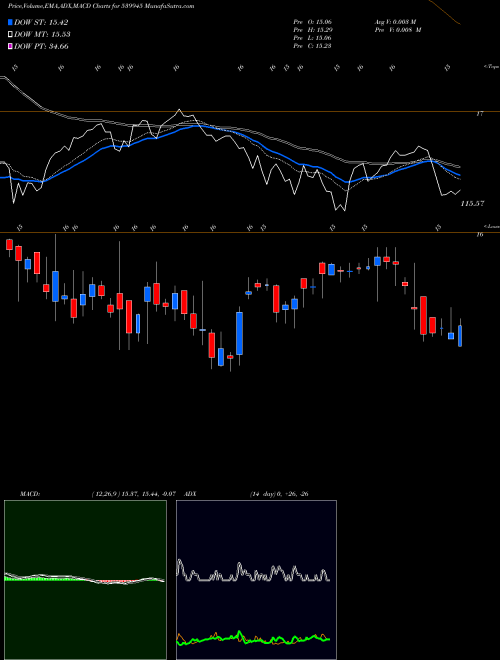Image resolution: width=500 pixels, height=660 pixels.
Task: Click the 'Pre H: 15.29' value
Action: [x=312, y=30]
